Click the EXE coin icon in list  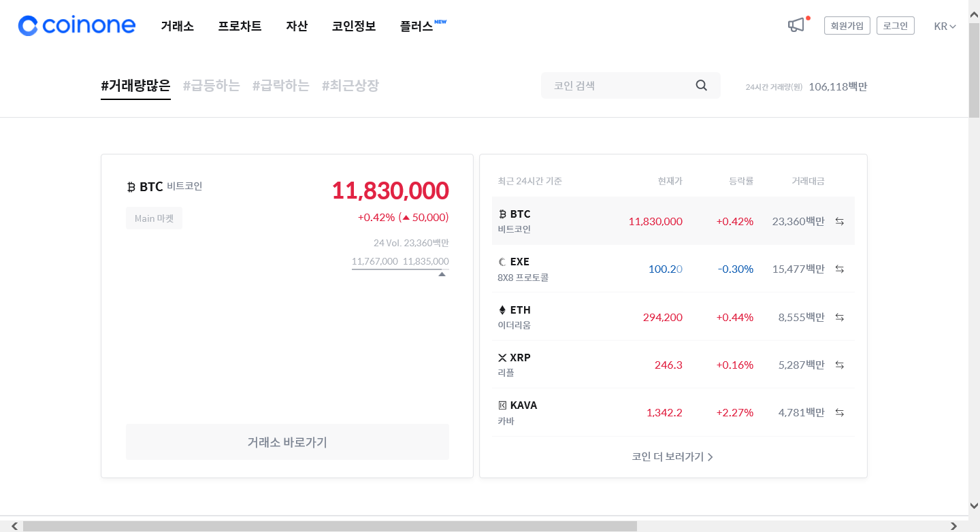[502, 262]
